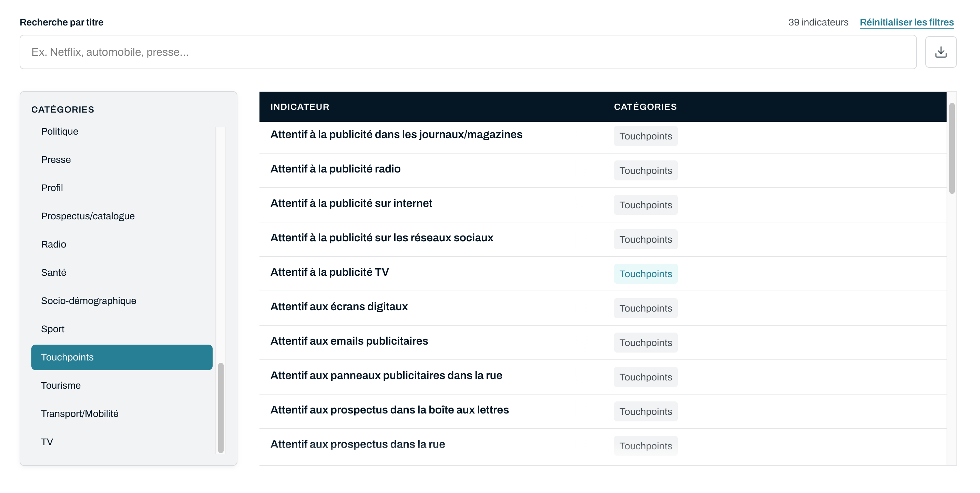
Task: Select the Presse category
Action: [122, 160]
